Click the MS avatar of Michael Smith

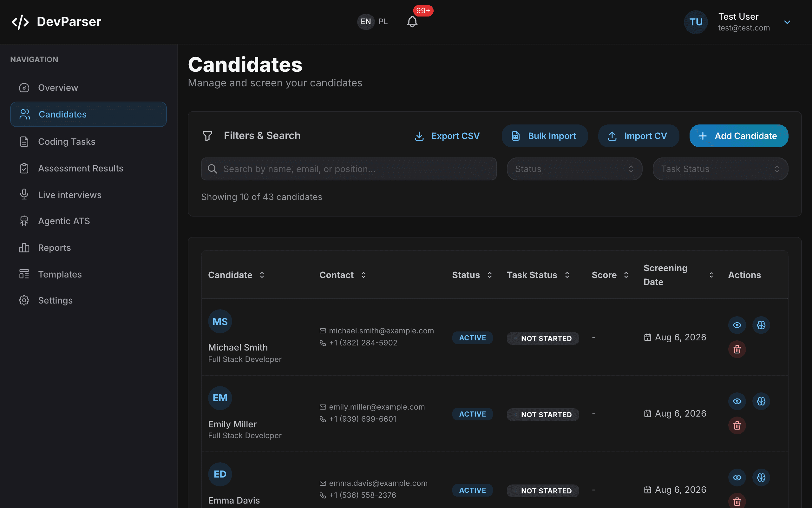pos(220,322)
